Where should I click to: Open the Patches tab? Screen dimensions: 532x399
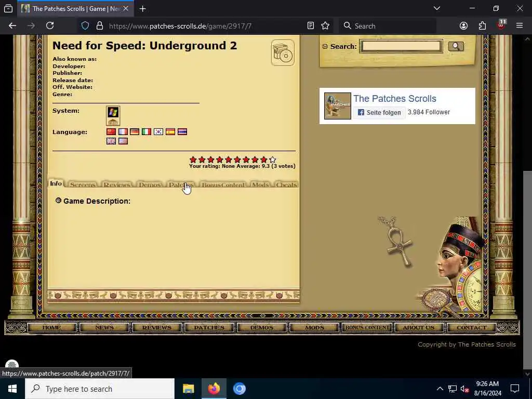pyautogui.click(x=181, y=184)
